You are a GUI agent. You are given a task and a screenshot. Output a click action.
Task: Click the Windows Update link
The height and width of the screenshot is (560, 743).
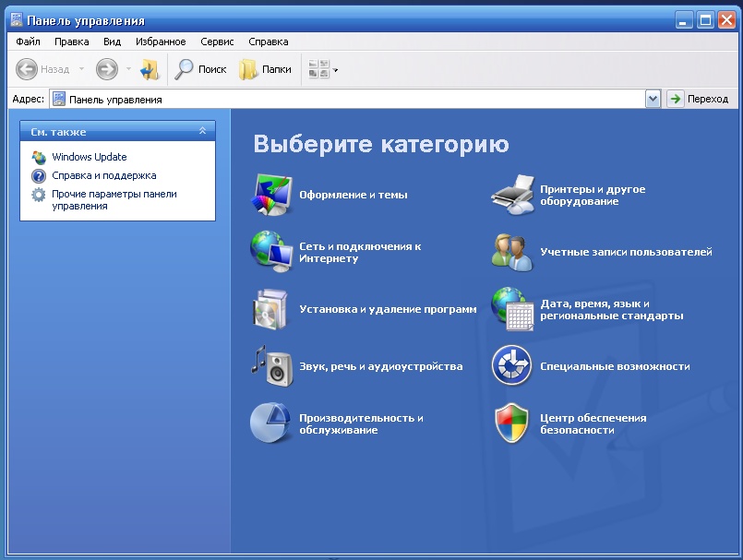(89, 157)
